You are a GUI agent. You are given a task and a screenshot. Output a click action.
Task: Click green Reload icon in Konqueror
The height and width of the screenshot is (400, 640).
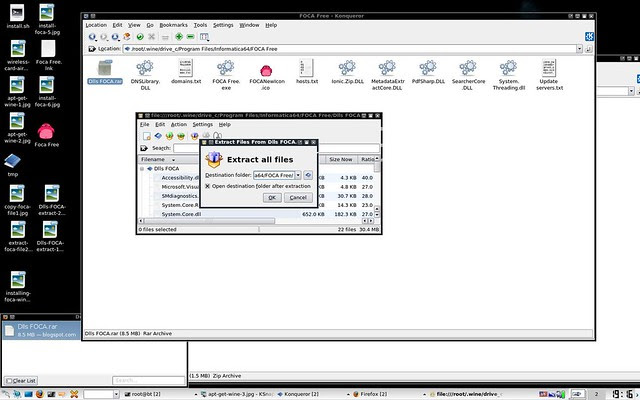tap(140, 37)
